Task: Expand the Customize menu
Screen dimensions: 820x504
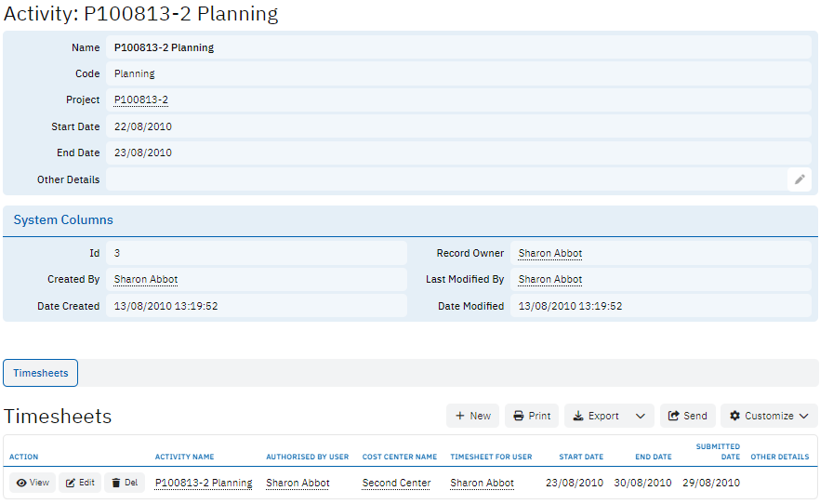Action: coord(769,416)
